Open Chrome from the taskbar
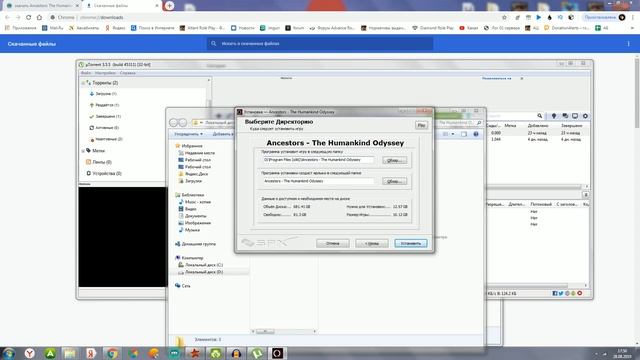Screen dimensions: 640x360 click(112, 353)
